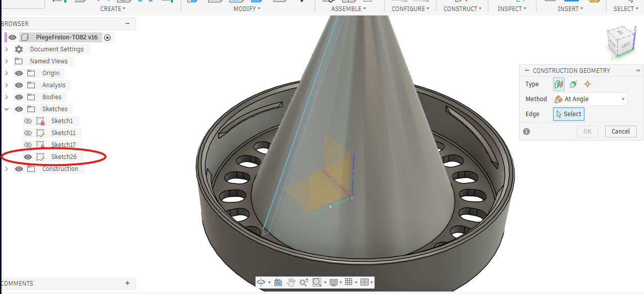Open the Method dropdown showing At Angle
The image size is (644, 294).
point(590,99)
